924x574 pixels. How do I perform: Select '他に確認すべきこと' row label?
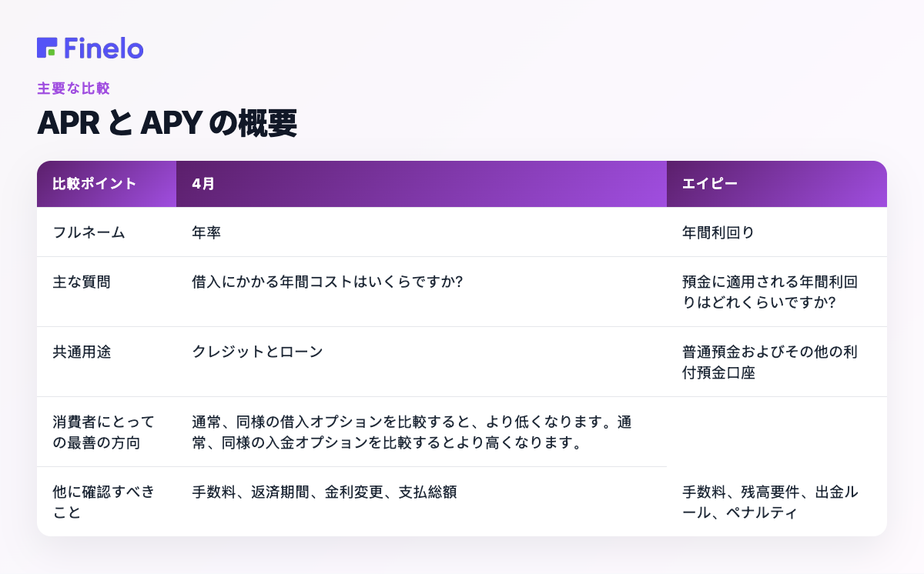pos(103,502)
